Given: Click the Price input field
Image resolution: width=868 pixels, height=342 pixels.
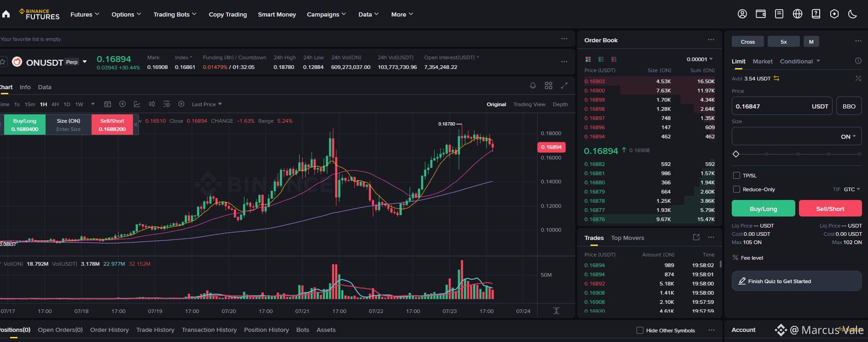Looking at the screenshot, I should (782, 106).
